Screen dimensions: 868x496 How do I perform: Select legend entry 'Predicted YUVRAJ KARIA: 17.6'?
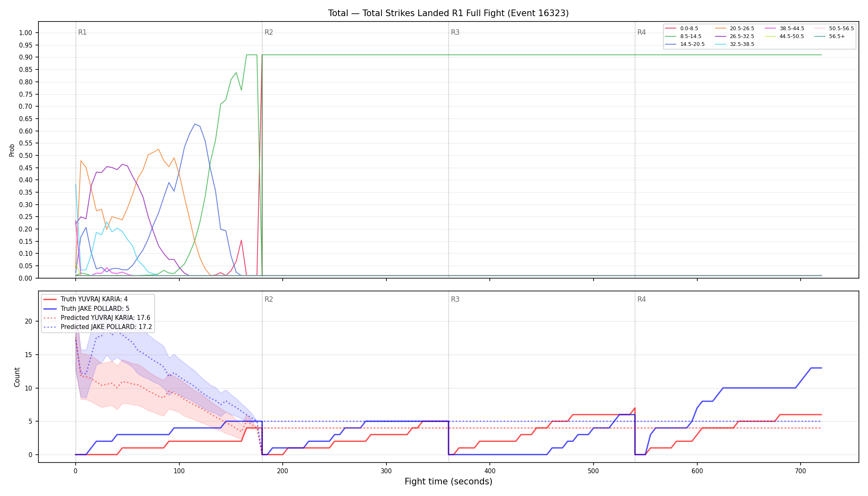click(105, 318)
